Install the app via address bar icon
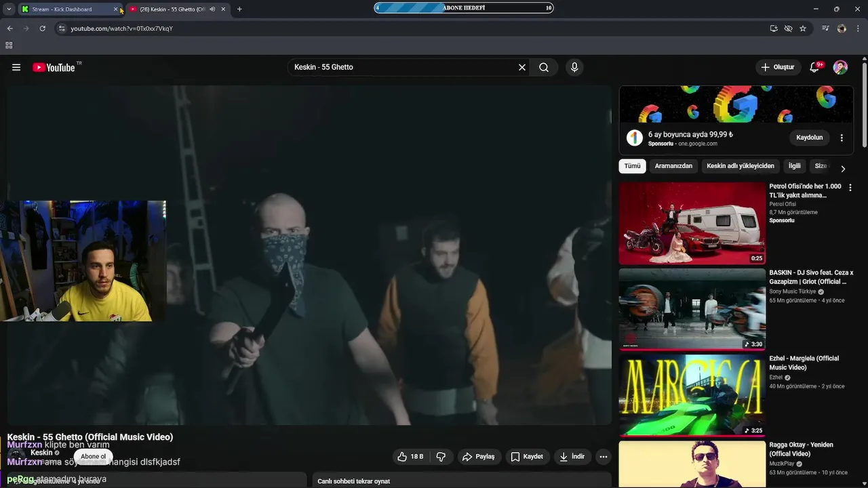 click(774, 28)
